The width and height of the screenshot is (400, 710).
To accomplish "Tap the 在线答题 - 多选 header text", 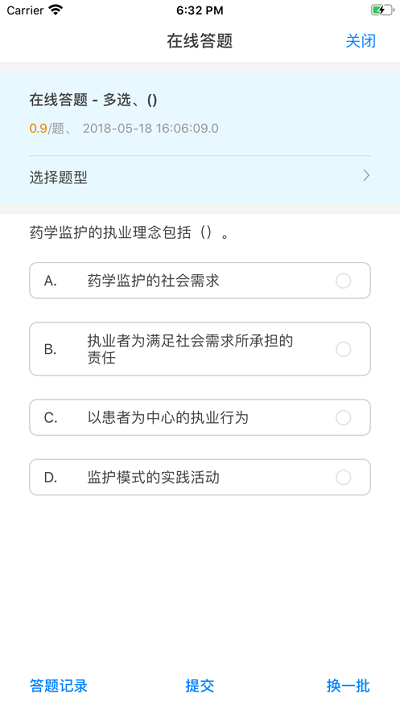I will click(x=93, y=100).
